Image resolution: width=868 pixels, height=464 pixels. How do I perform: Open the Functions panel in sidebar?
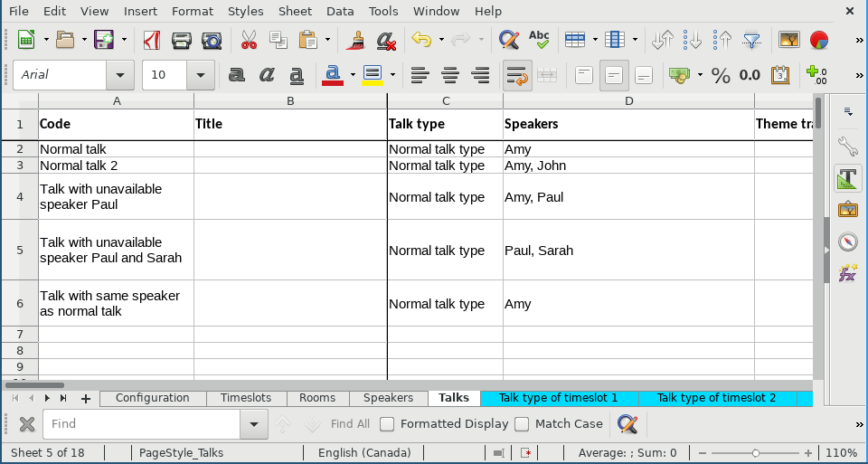coord(847,273)
